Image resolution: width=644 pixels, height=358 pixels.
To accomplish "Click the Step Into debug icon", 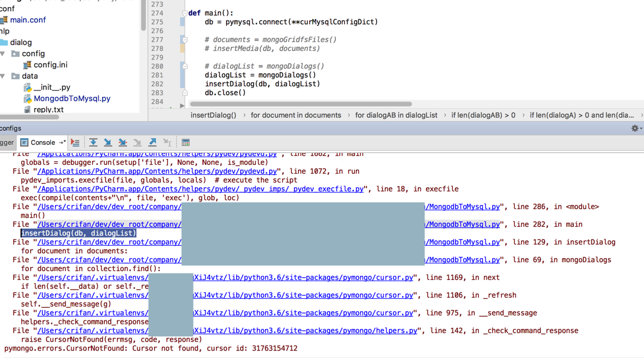I will click(107, 142).
